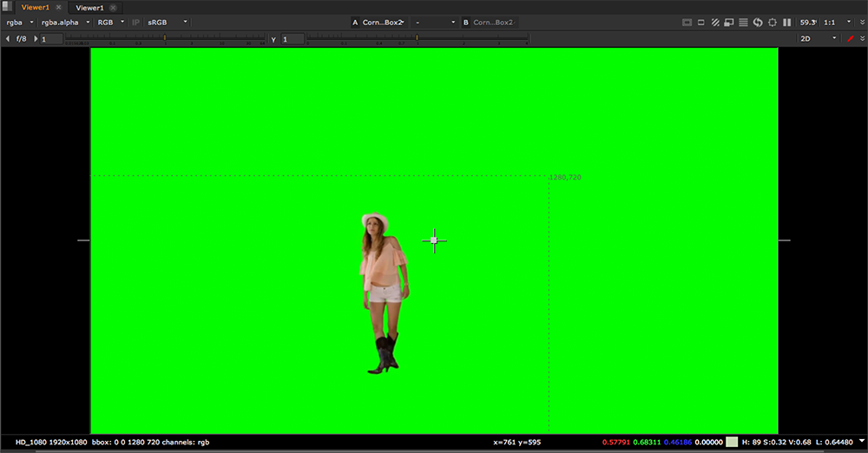
Task: Click the overlapping-rectangles icon in viewer toolbar
Action: 729,22
